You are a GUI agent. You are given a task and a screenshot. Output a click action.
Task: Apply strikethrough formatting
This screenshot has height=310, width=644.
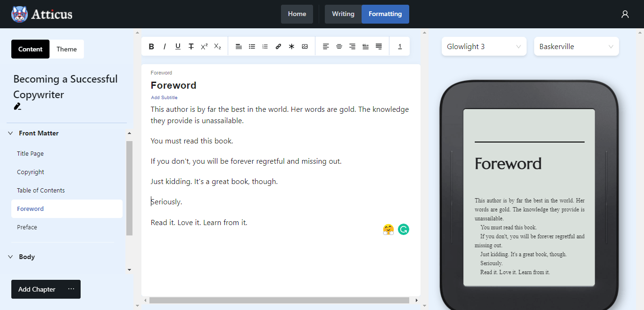coord(191,46)
